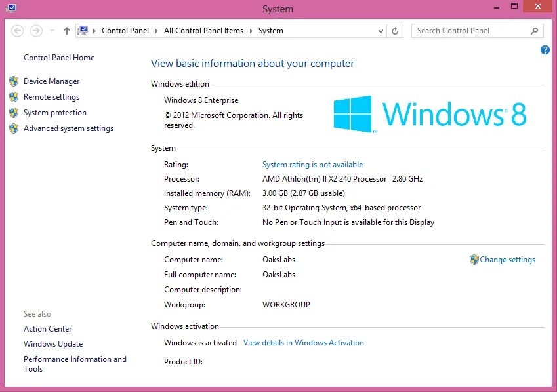557x392 pixels.
Task: Select the System breadcrumb
Action: coord(271,31)
